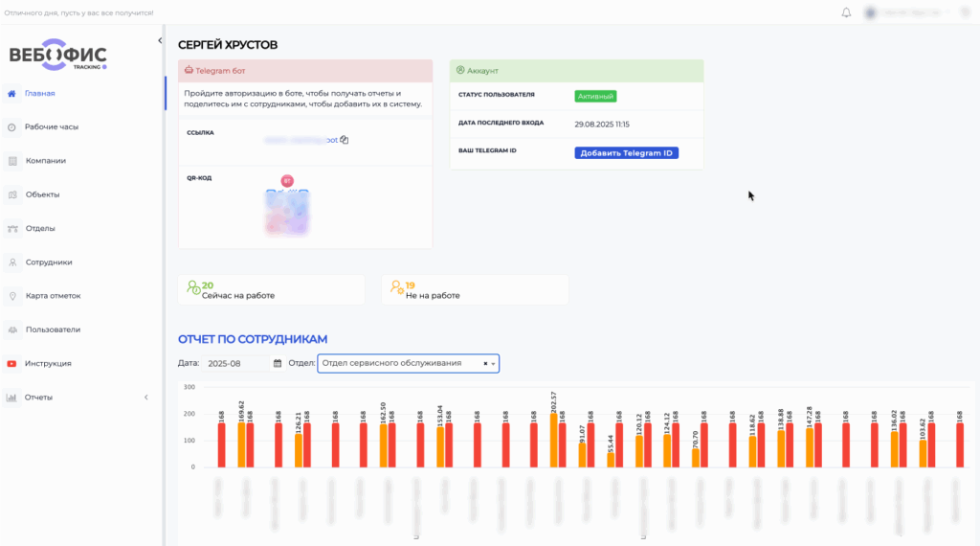Click the Telegram QR code image
980x546 pixels.
(x=287, y=211)
